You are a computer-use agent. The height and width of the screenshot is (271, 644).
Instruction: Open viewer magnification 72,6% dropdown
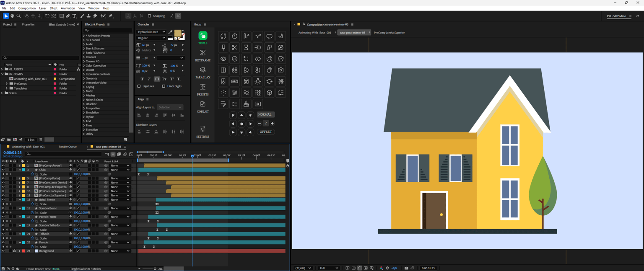(x=304, y=268)
